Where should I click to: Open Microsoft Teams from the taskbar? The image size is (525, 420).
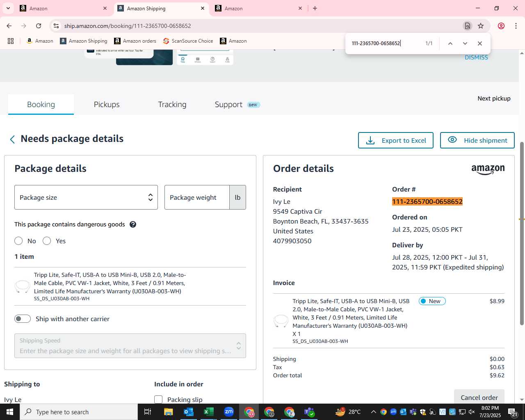pos(309,412)
